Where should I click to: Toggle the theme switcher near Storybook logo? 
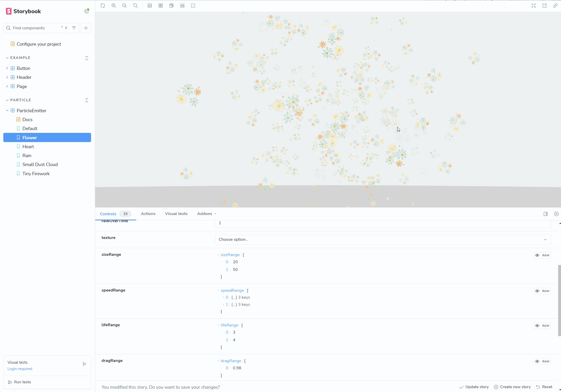[86, 11]
